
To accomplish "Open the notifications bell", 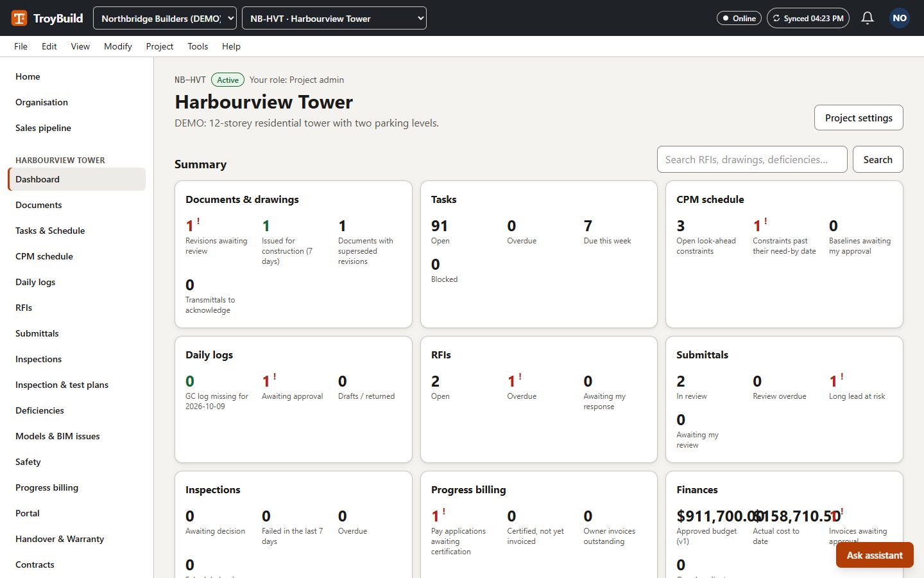I will 868,18.
